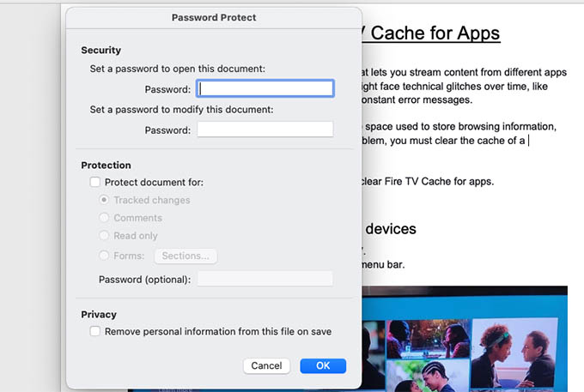Image resolution: width=584 pixels, height=392 pixels.
Task: Tick Remove personal information on save checkbox
Action: tap(95, 331)
